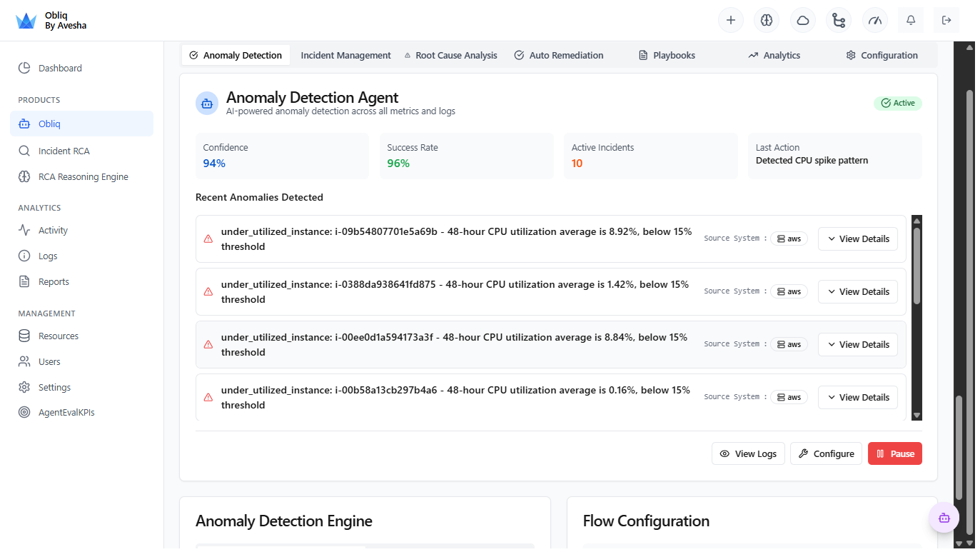Viewport: 980px width, 557px height.
Task: Expand View Details for i-00ee0d1a594173a3f
Action: coord(858,345)
